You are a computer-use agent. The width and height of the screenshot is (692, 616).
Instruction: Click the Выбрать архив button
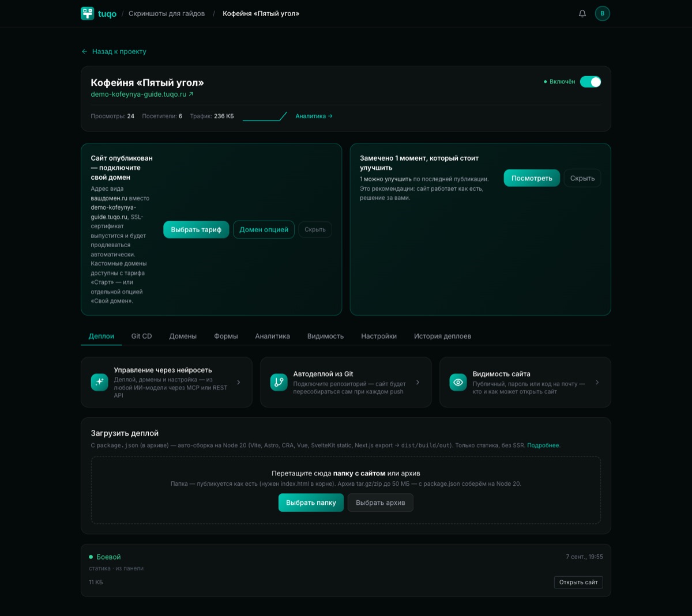[381, 502]
